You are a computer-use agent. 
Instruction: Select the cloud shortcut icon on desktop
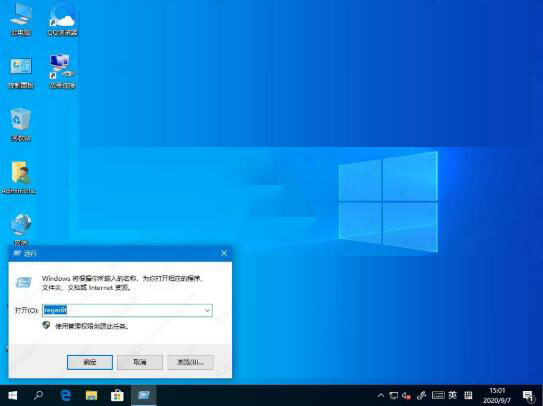pos(62,19)
